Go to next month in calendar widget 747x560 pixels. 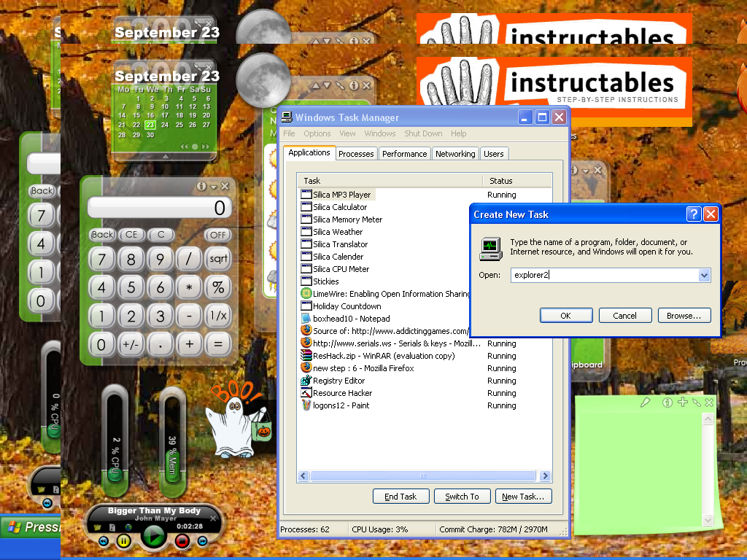point(205,147)
